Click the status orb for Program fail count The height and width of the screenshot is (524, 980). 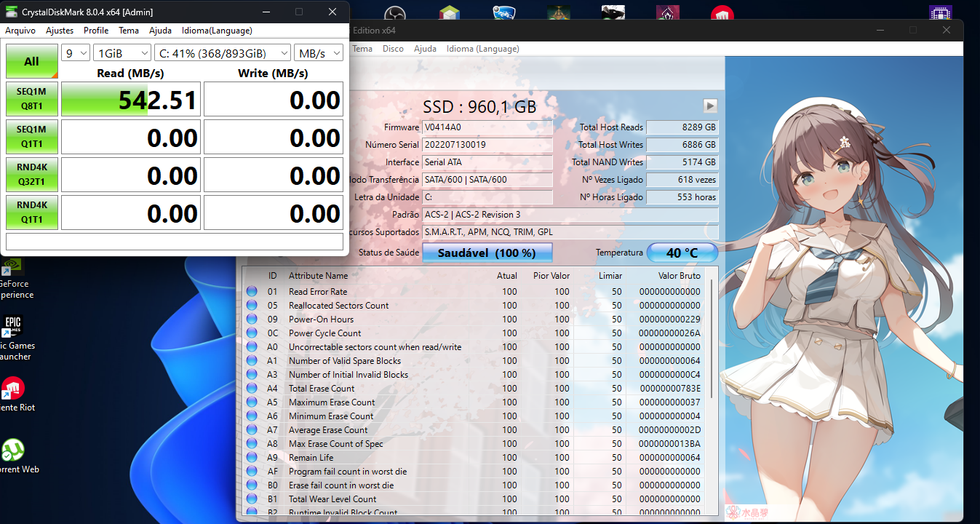tap(252, 472)
